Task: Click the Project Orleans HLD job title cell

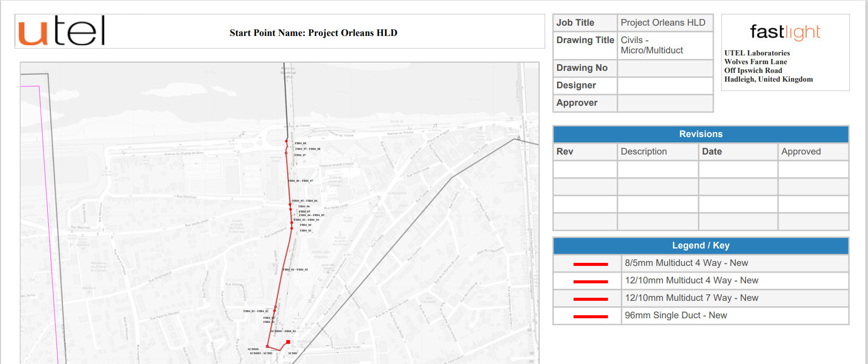Action: click(663, 23)
